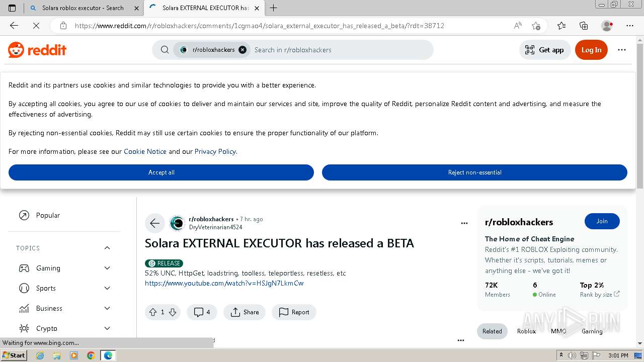Screen dimensions: 644x362
Task: View site information lock icon
Action: pyautogui.click(x=63, y=26)
